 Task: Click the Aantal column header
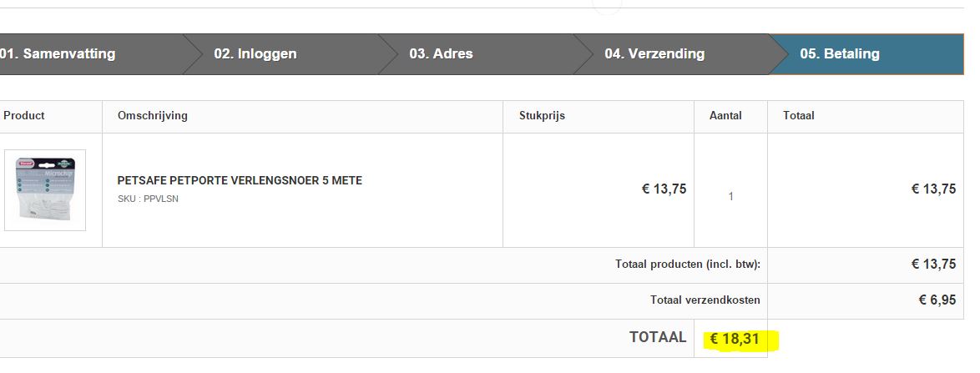[725, 116]
